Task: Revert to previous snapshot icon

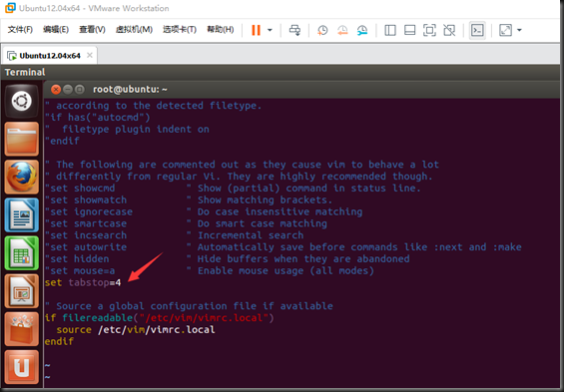Action: [342, 30]
